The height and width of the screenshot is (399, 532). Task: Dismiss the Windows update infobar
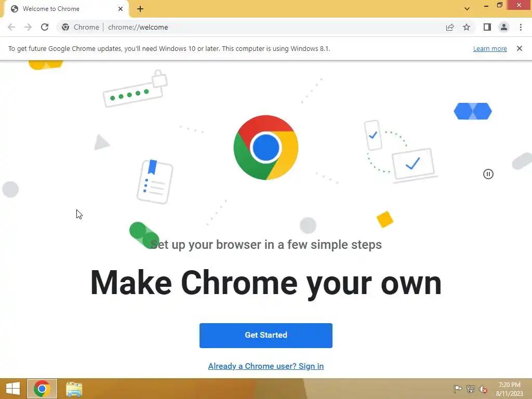pos(520,48)
